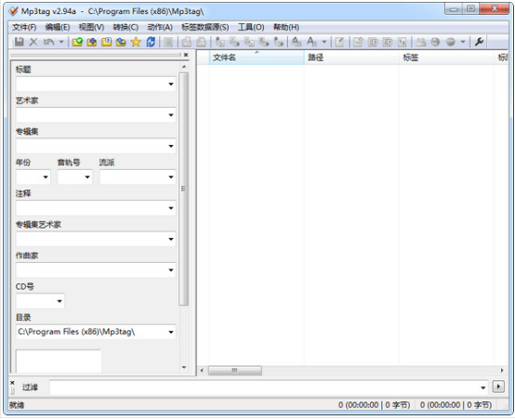Click the 路径 column header
The width and height of the screenshot is (515, 420).
[x=351, y=58]
